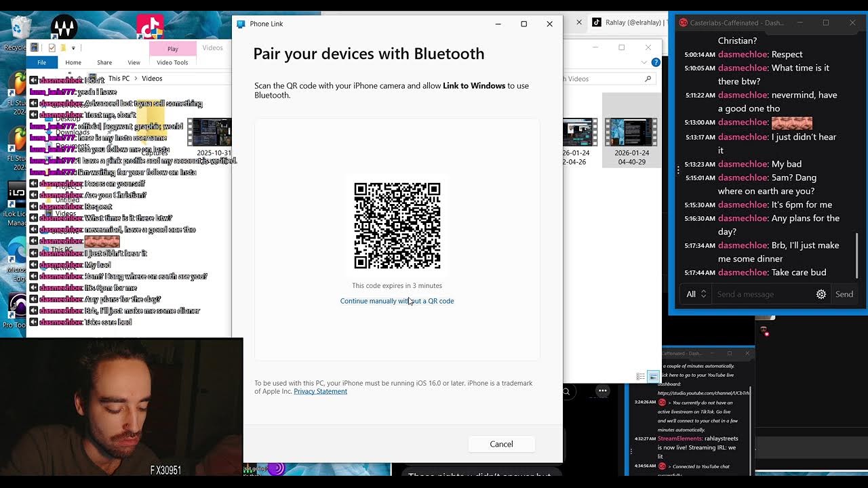This screenshot has height=488, width=868.
Task: Click the properties checkmark icon in Explorer quick access toolbar
Action: point(52,48)
